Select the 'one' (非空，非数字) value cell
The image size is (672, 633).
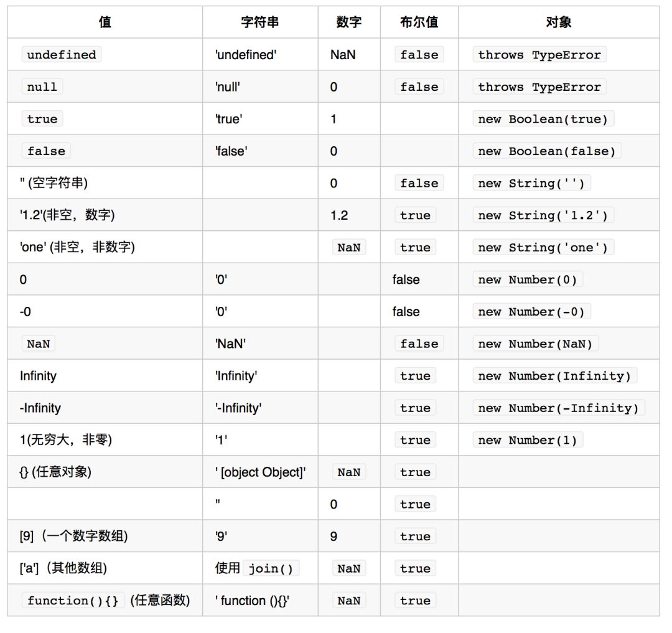point(77,247)
